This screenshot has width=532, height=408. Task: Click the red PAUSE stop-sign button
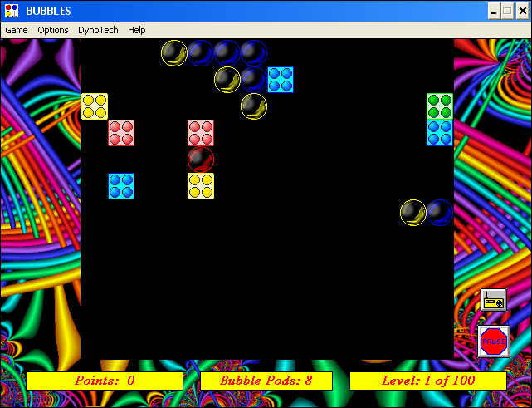[x=494, y=342]
